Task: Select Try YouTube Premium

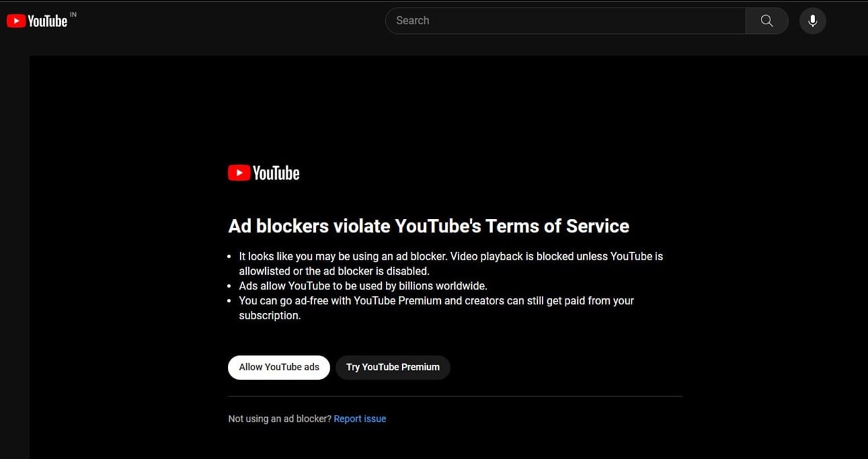Action: 393,367
